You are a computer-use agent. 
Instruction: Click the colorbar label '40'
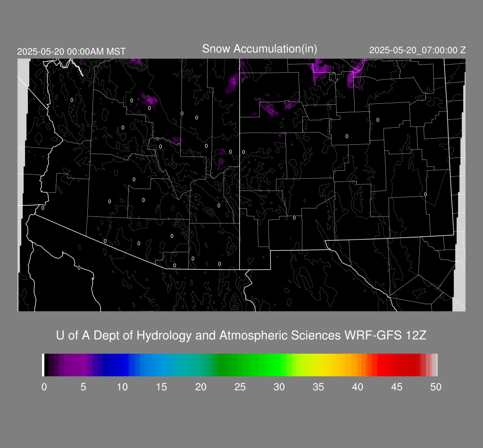358,387
